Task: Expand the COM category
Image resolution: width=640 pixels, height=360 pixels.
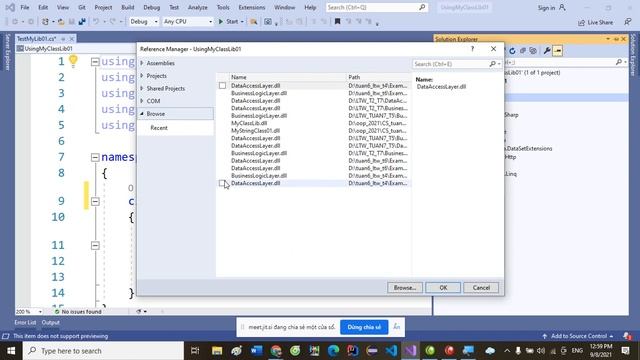Action: tap(142, 101)
